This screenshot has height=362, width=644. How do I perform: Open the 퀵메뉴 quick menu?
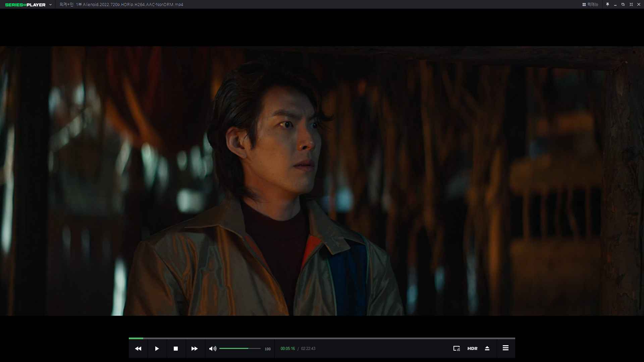coord(590,4)
